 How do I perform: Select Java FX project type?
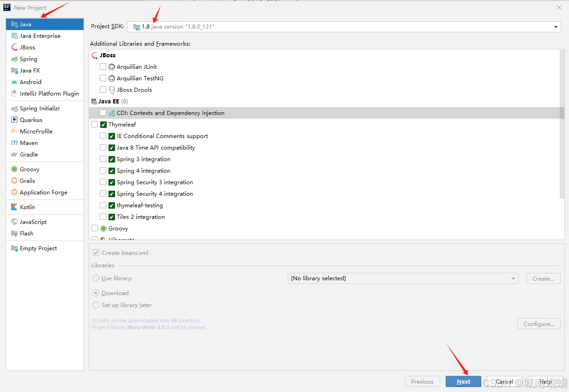coord(45,70)
